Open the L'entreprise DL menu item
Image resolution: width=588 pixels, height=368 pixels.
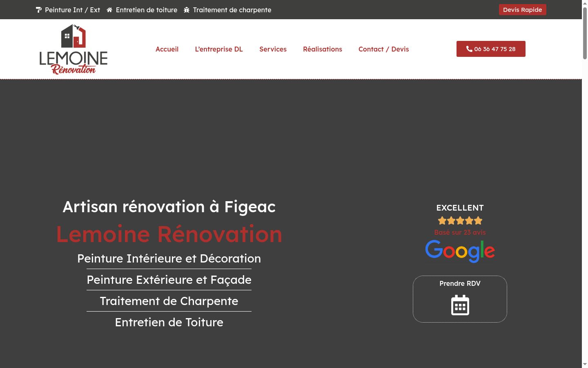(x=219, y=49)
